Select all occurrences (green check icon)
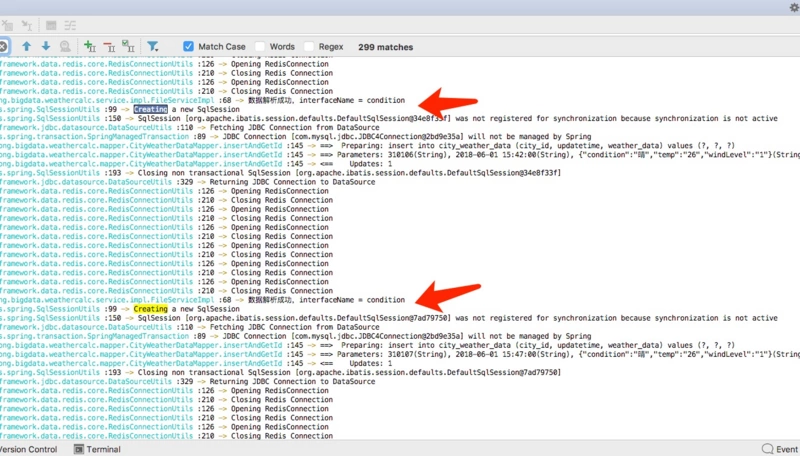The image size is (800, 456). click(128, 46)
